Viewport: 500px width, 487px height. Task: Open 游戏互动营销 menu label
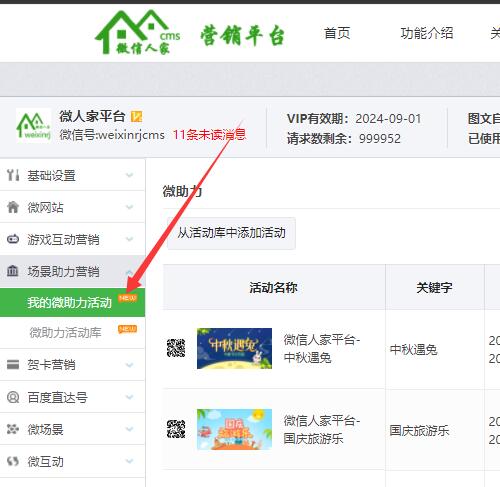point(63,239)
